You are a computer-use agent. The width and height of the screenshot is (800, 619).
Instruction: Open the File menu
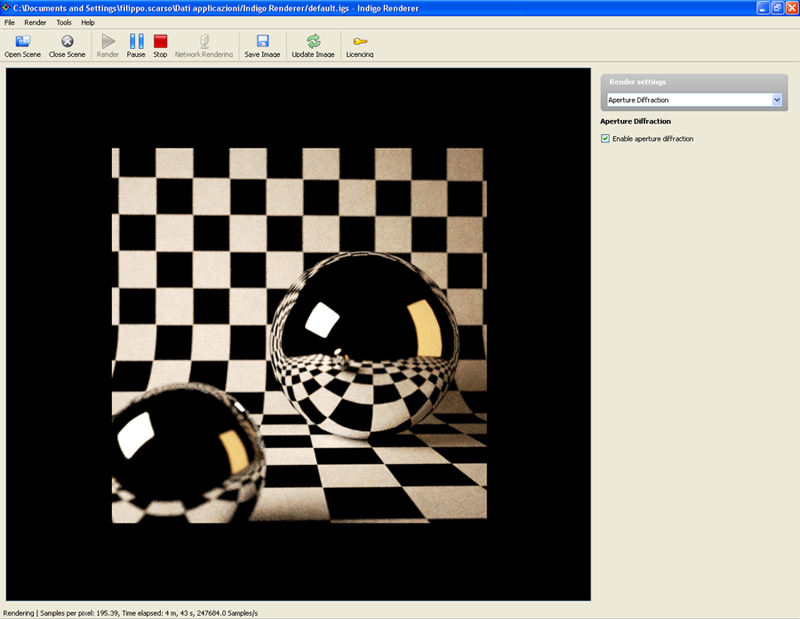[10, 22]
